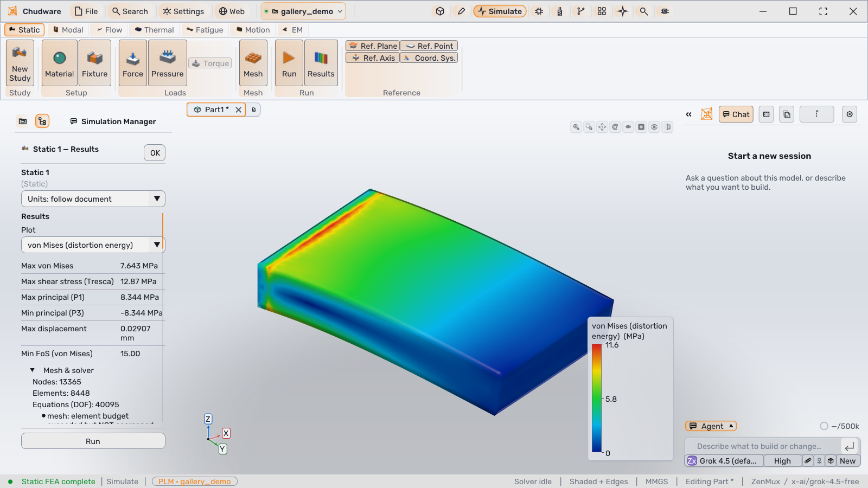The width and height of the screenshot is (868, 488).
Task: Apply a Force load
Action: pos(133,63)
